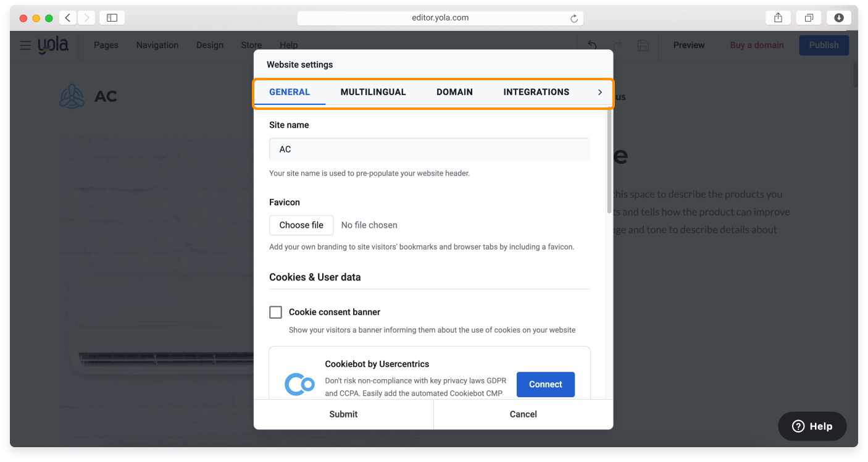The width and height of the screenshot is (868, 462).
Task: Click the Buy a domain link
Action: [757, 45]
